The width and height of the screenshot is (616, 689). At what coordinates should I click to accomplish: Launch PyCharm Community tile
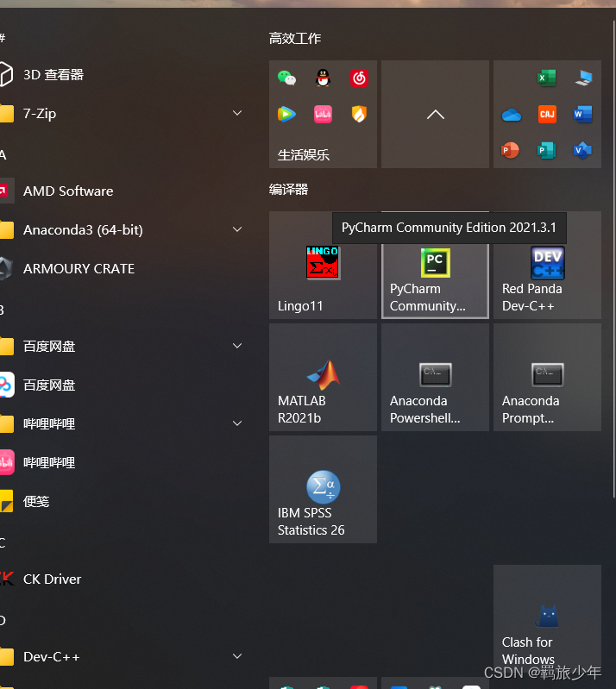436,281
